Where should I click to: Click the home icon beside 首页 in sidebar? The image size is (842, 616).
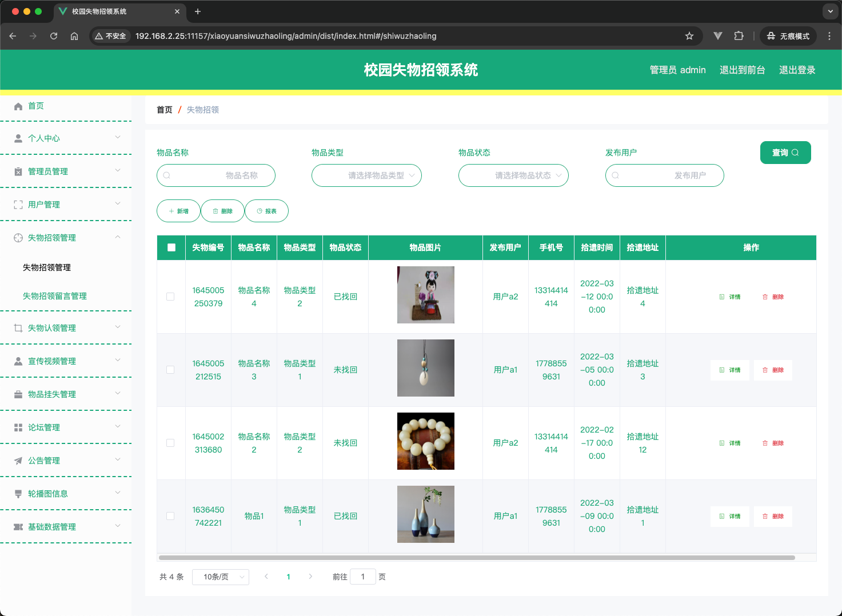(x=18, y=106)
